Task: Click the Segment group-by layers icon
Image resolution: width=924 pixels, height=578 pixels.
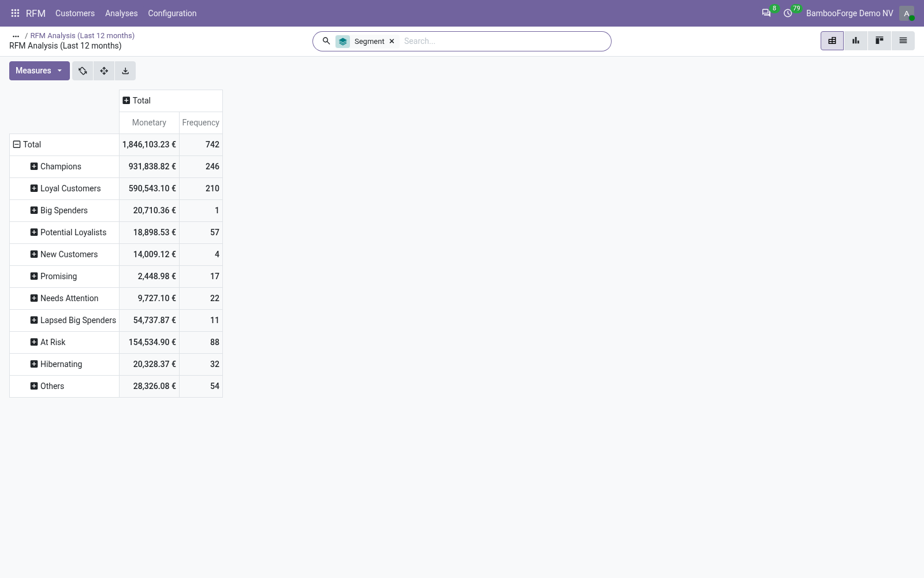Action: click(x=343, y=42)
